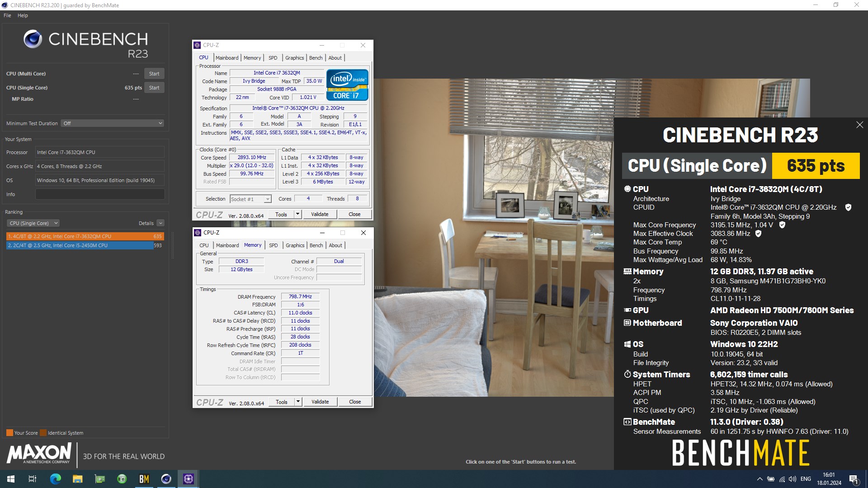The width and height of the screenshot is (868, 488).
Task: Start the CPU Single Core test
Action: point(154,88)
